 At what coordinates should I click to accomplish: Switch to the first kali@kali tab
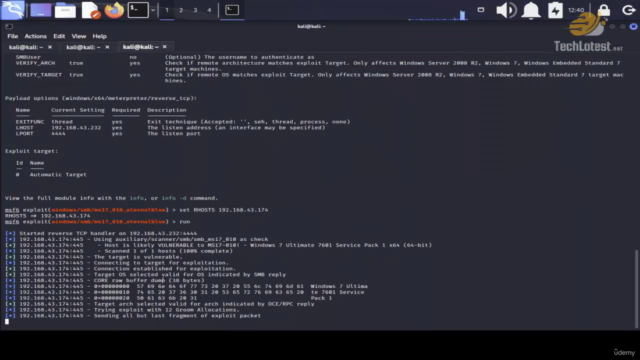point(26,47)
